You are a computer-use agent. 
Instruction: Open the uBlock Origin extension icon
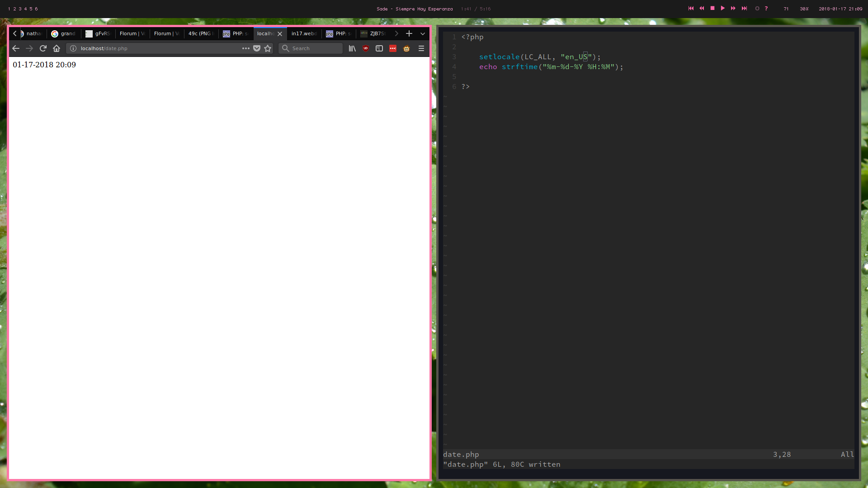(x=366, y=48)
